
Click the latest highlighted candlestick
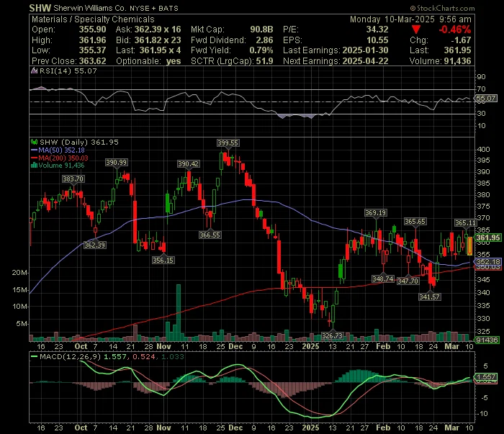(x=469, y=246)
